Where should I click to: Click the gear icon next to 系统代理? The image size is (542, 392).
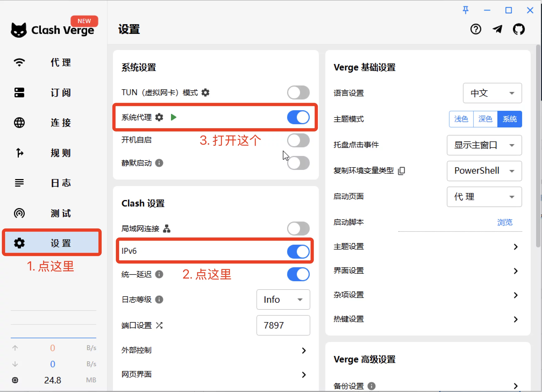(159, 117)
